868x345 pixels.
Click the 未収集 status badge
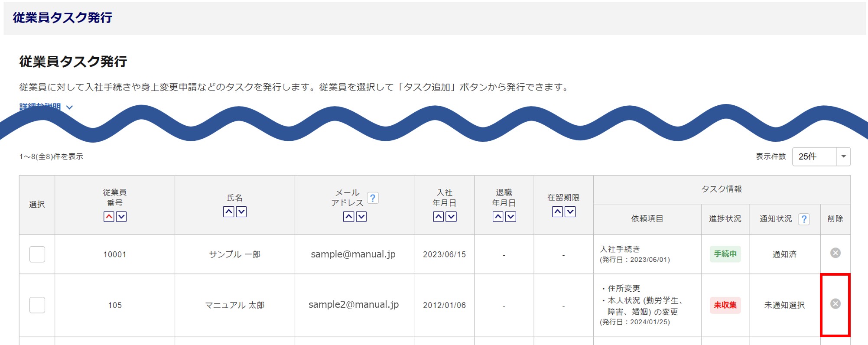725,305
